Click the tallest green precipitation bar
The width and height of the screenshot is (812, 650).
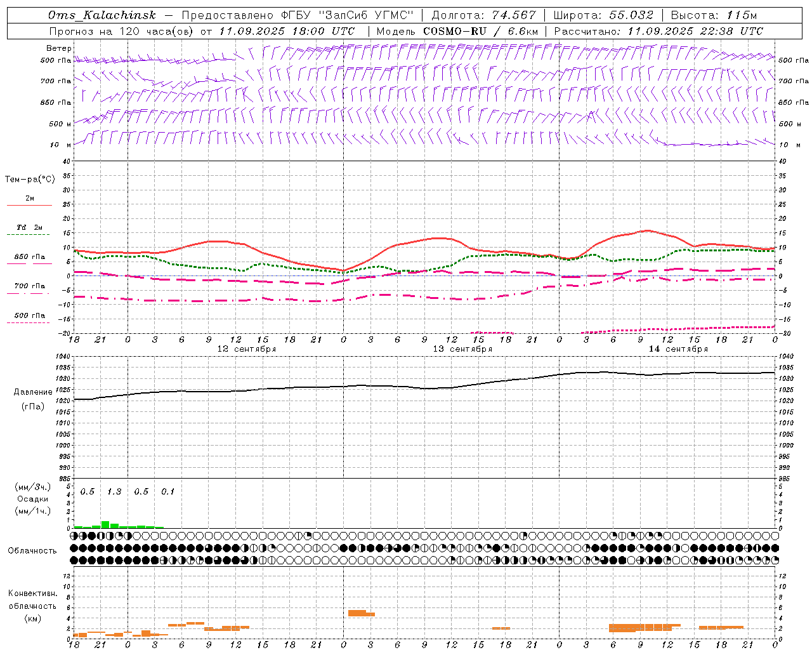pyautogui.click(x=105, y=524)
